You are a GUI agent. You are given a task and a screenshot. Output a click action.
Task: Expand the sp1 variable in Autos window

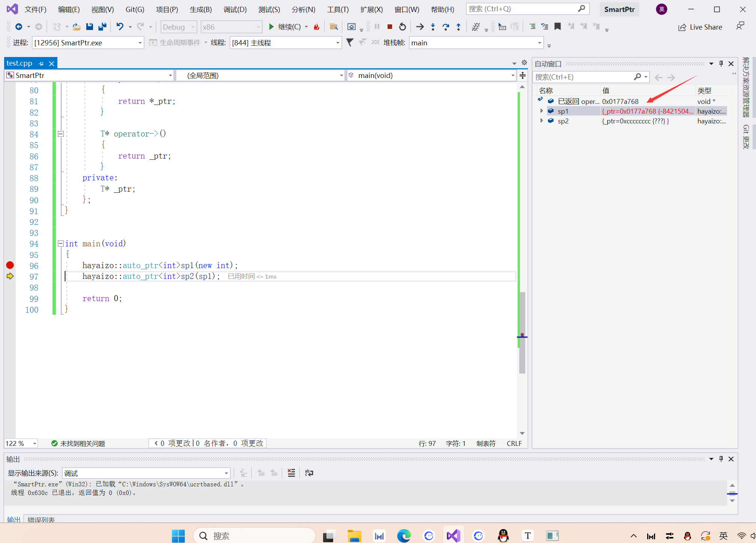(541, 111)
